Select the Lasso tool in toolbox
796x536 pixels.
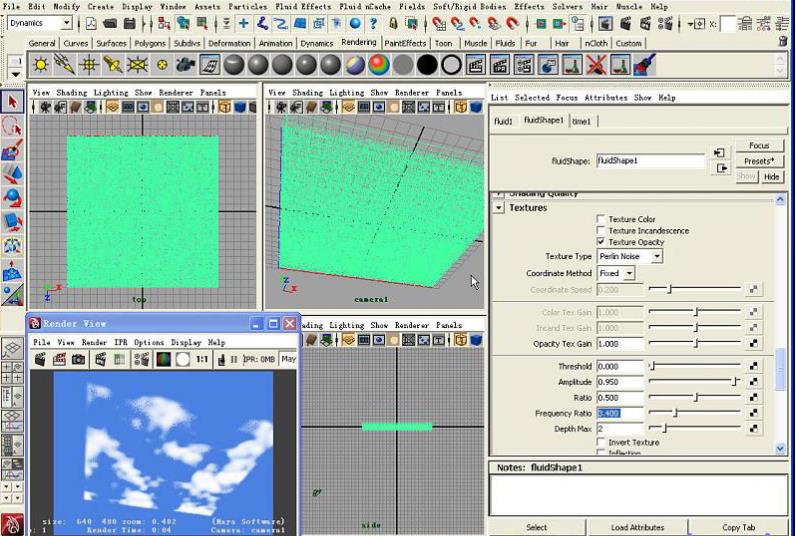coord(12,126)
